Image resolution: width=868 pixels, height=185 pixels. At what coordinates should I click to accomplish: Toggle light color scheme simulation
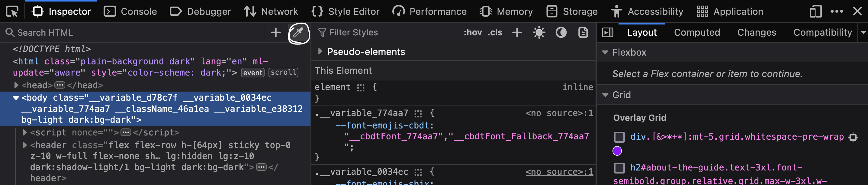pos(539,33)
